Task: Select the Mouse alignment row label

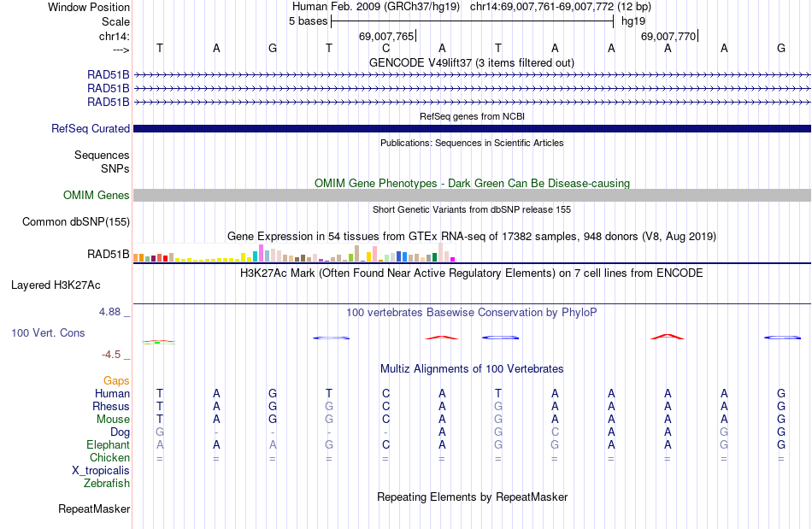Action: [x=113, y=420]
